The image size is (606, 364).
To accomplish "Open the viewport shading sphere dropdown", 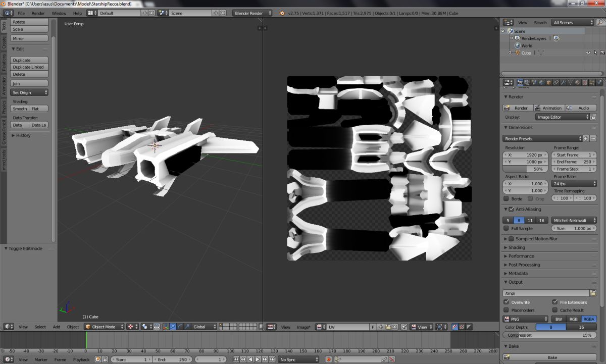I will pyautogui.click(x=131, y=327).
